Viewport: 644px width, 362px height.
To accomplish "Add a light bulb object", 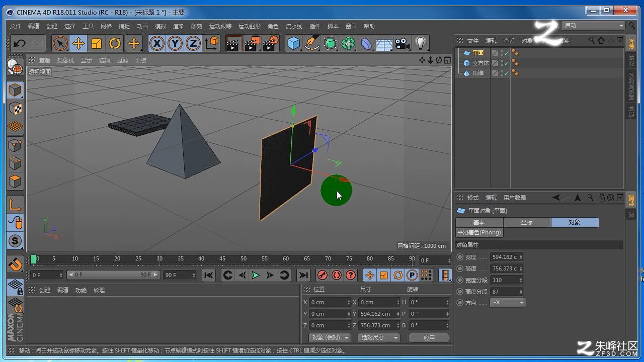I will tap(421, 44).
